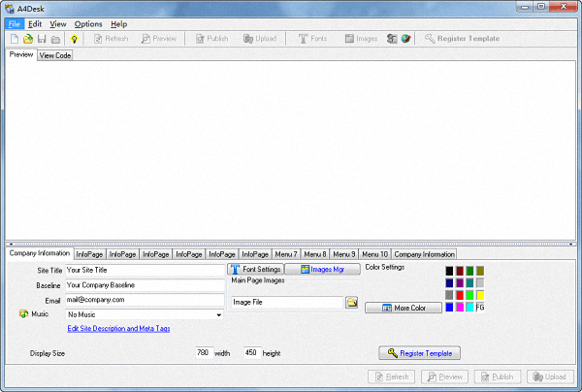Choose the red color swatch
Viewport: 582px width, 392px height.
(459, 295)
